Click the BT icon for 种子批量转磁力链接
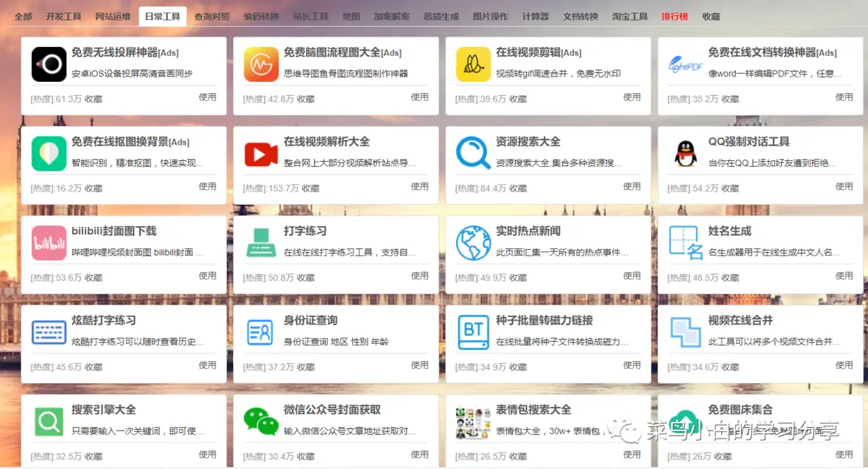Image resolution: width=868 pixels, height=469 pixels. 473,332
